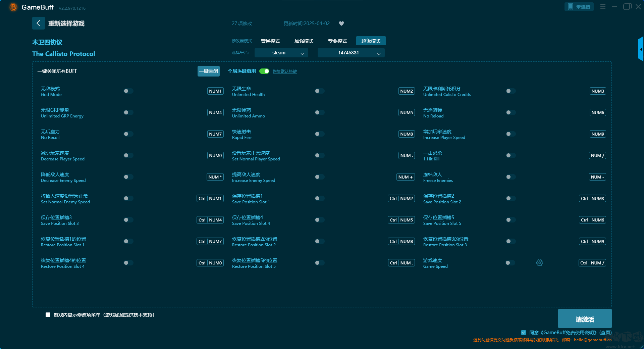Click the NUM9 Increase Player Speed hotkey
The width and height of the screenshot is (644, 349).
pos(598,134)
